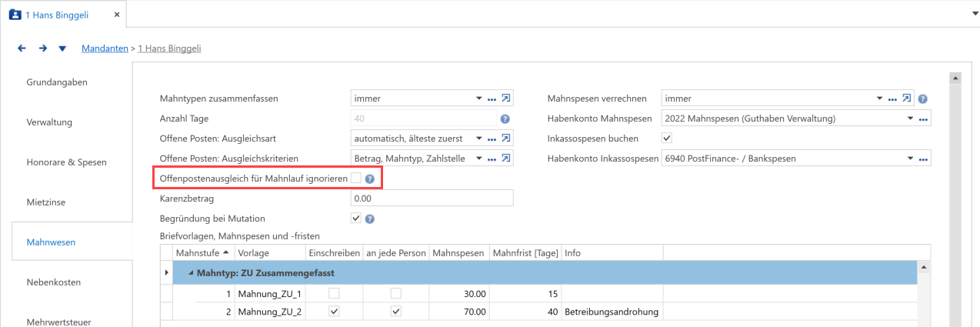Click the table scrollbar up arrow
The image size is (980, 327).
click(925, 267)
